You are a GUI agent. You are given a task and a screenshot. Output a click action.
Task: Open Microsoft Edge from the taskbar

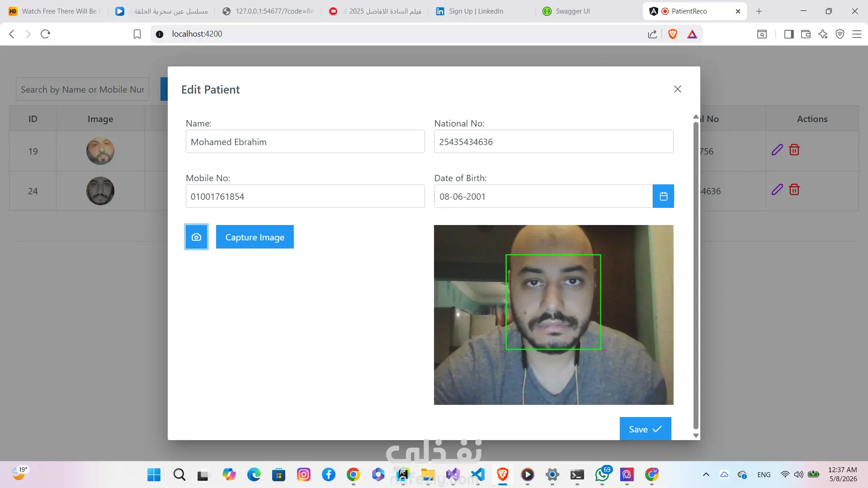254,474
